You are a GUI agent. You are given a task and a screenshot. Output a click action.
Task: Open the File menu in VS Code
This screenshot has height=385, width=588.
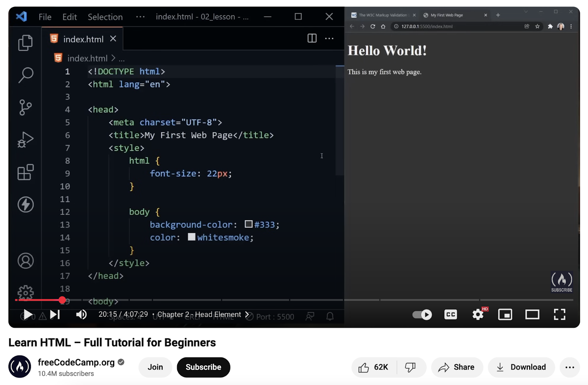(44, 17)
